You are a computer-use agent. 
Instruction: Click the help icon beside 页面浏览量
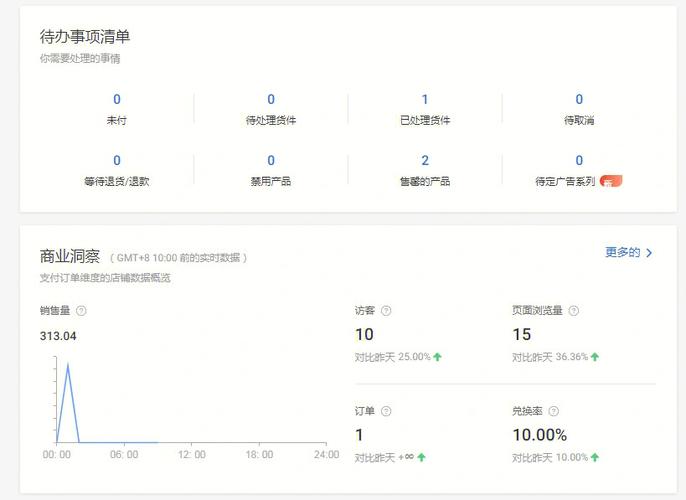point(574,311)
